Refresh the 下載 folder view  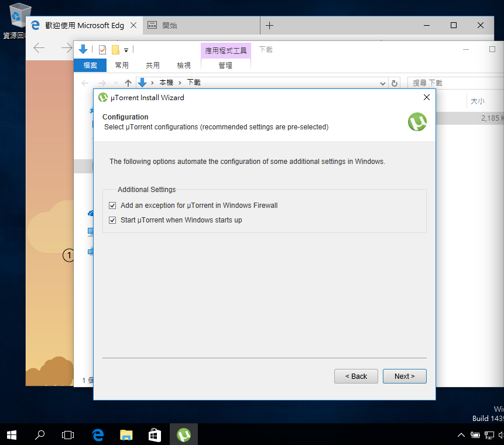click(395, 83)
